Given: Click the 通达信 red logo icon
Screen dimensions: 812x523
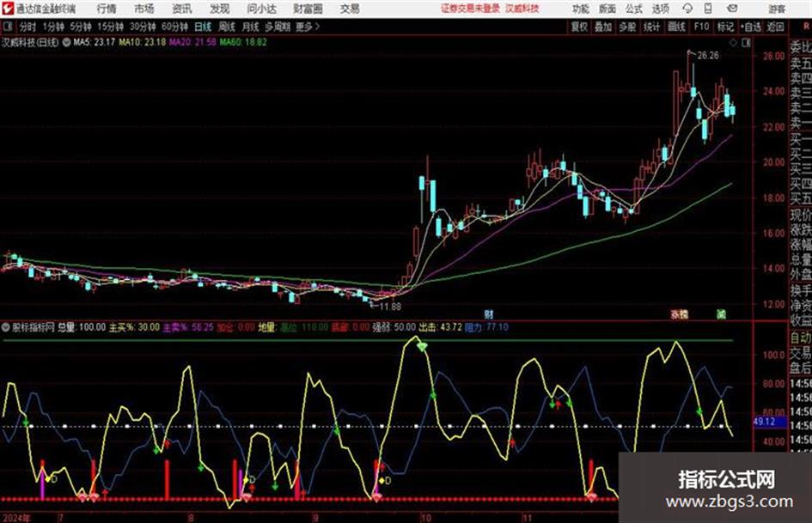Looking at the screenshot, I should 8,9.
